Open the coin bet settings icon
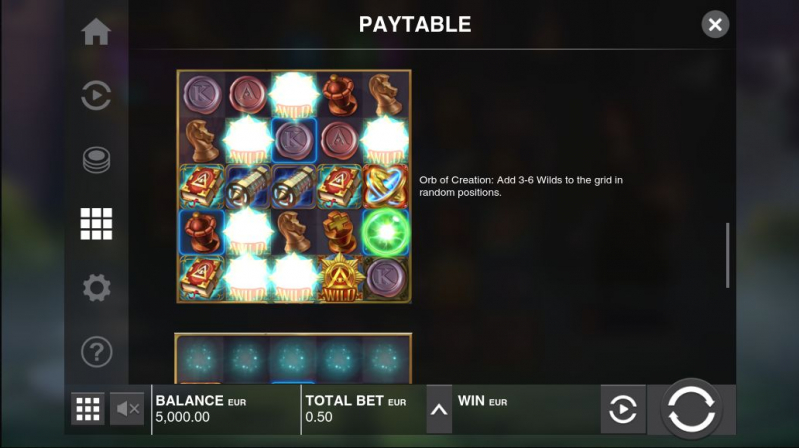Screen dimensions: 799x448 (x=96, y=160)
